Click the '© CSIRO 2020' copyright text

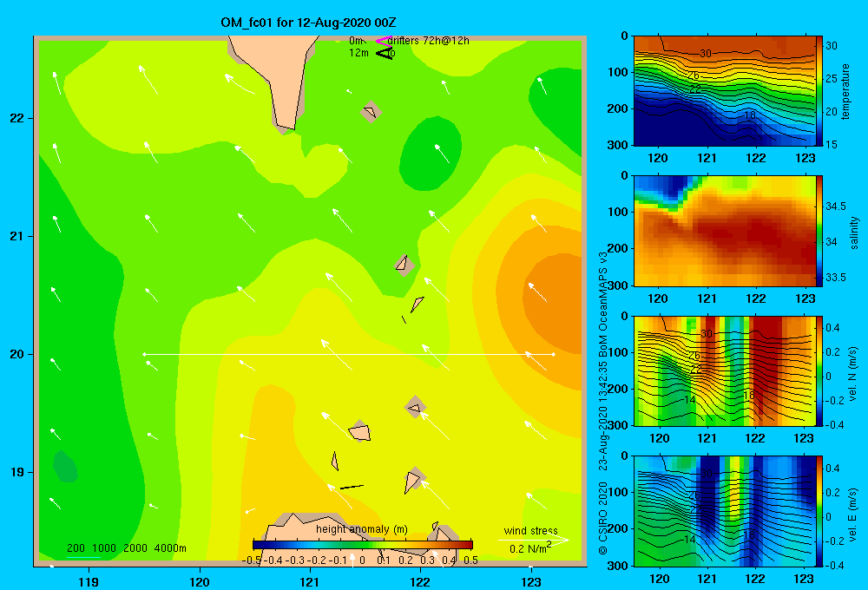pyautogui.click(x=603, y=518)
